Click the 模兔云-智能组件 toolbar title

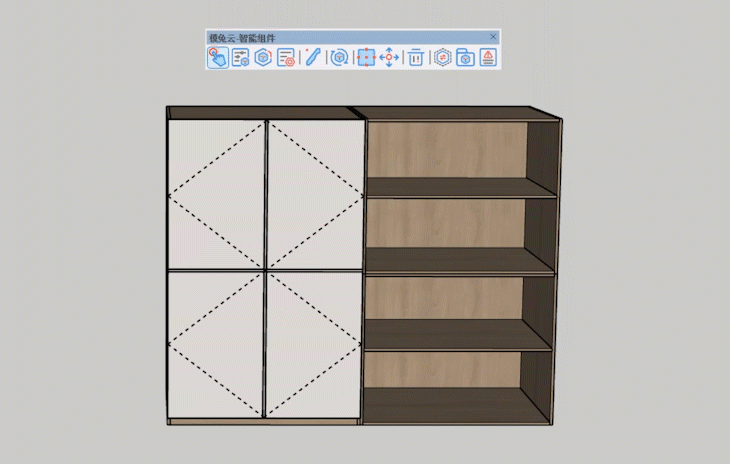tap(242, 37)
